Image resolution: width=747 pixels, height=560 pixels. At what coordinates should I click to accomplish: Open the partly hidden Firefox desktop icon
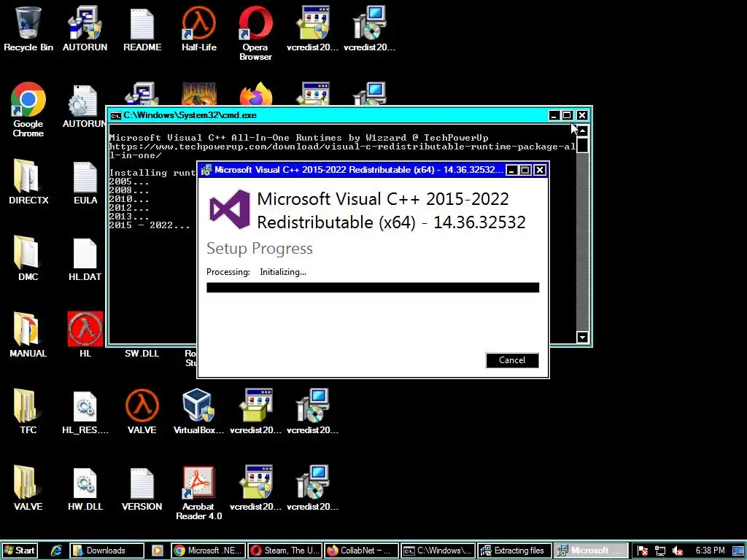pos(256,94)
